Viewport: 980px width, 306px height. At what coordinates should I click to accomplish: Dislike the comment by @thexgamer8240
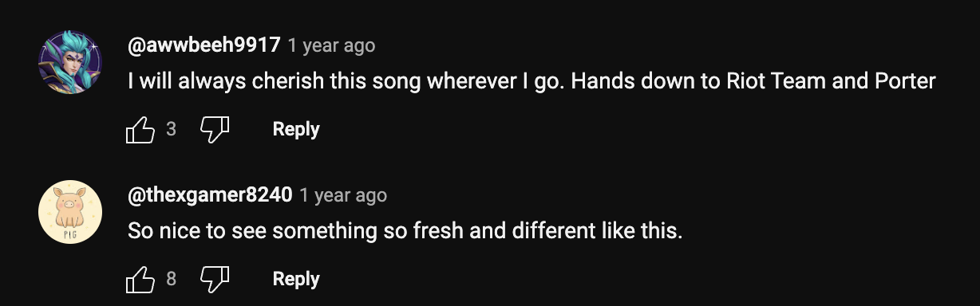(215, 279)
